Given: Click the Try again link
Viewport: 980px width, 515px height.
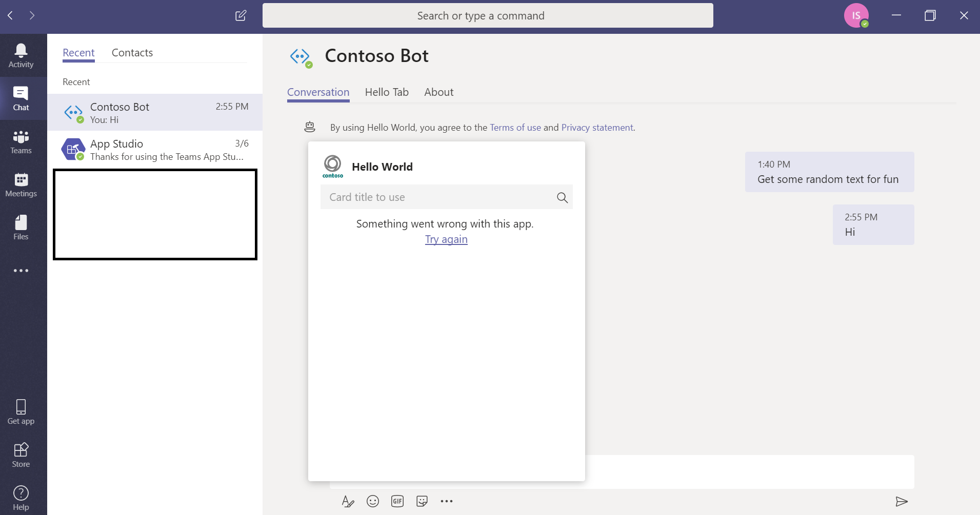Looking at the screenshot, I should [446, 239].
